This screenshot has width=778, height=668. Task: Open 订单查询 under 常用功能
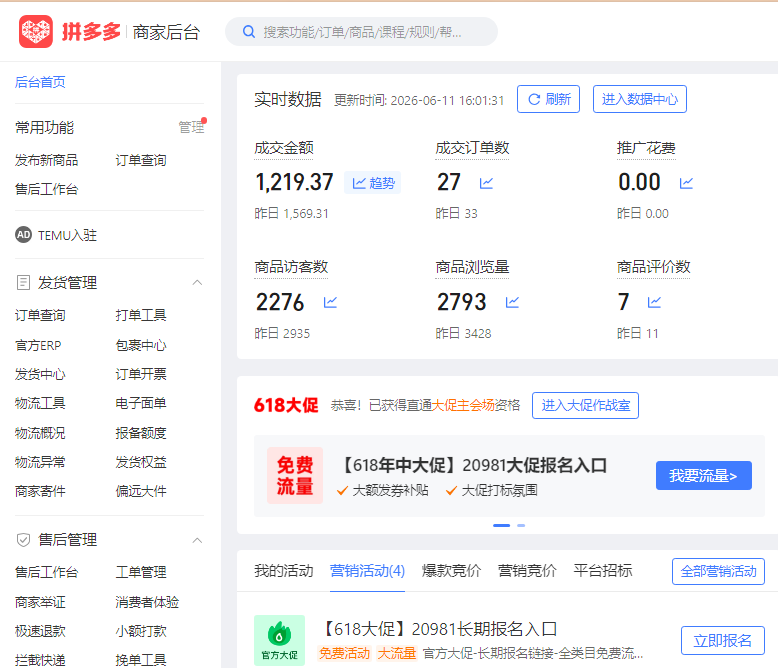click(141, 160)
